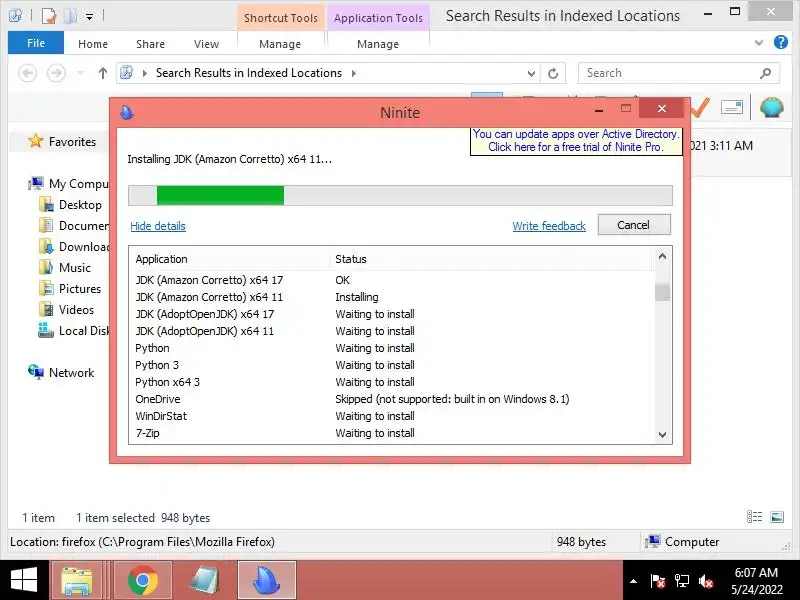The width and height of the screenshot is (800, 600).
Task: Click the Properties icon in quick access toolbar
Action: tap(49, 16)
